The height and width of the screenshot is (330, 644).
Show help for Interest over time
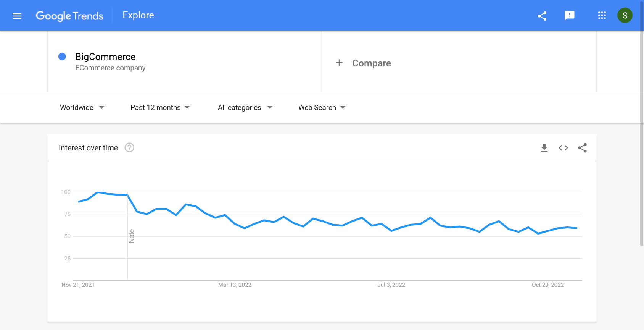tap(129, 148)
